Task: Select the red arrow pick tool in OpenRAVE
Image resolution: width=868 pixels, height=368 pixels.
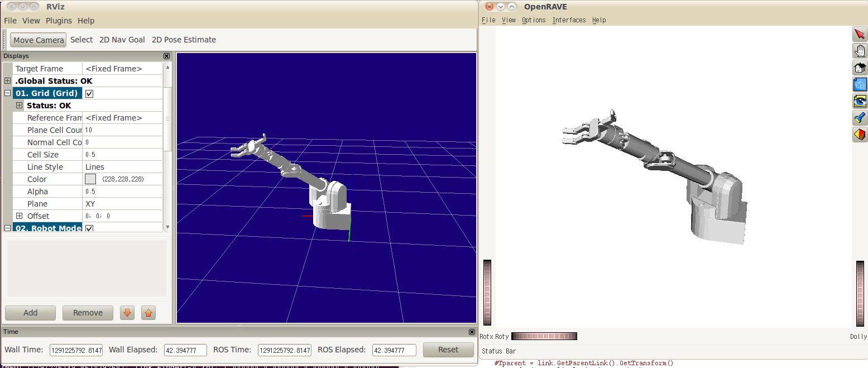Action: [860, 34]
